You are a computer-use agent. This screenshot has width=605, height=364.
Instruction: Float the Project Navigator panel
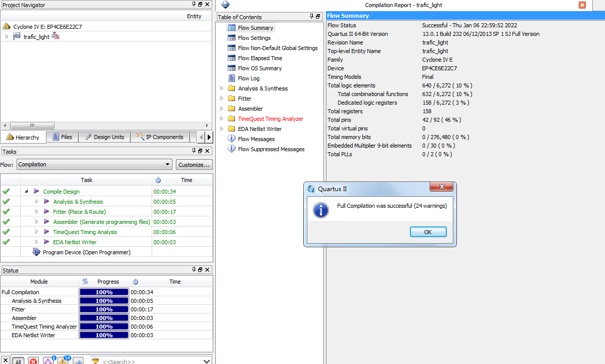pos(200,4)
